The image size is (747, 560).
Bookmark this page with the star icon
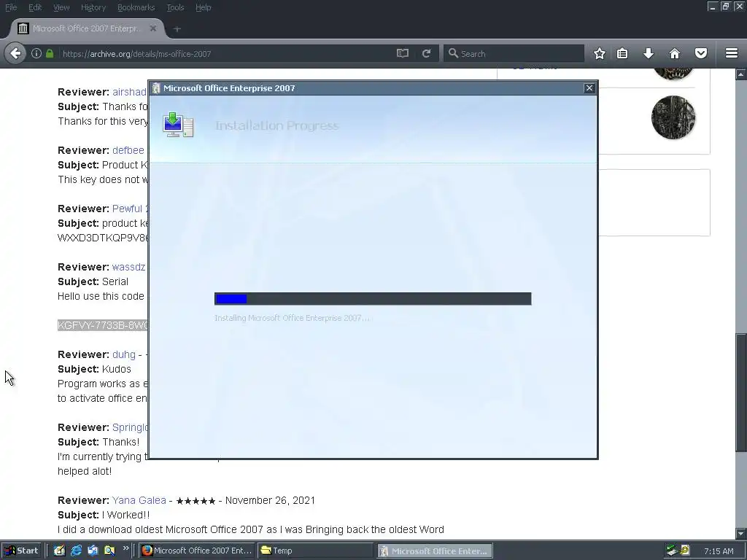[x=600, y=53]
